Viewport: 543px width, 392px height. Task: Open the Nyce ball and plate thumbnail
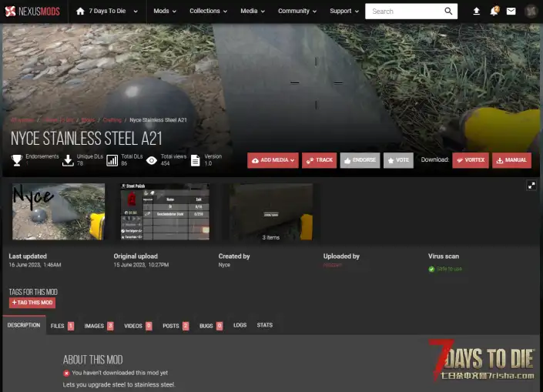[59, 212]
